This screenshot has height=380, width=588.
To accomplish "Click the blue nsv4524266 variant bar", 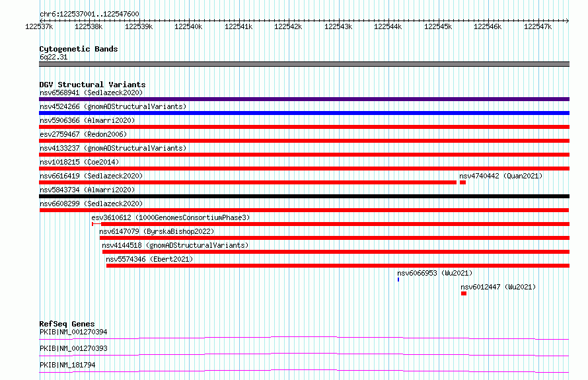I will pyautogui.click(x=304, y=113).
